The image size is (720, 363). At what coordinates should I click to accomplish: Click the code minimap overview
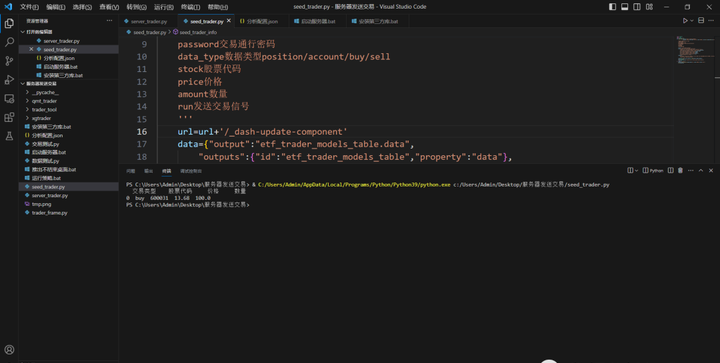693,50
